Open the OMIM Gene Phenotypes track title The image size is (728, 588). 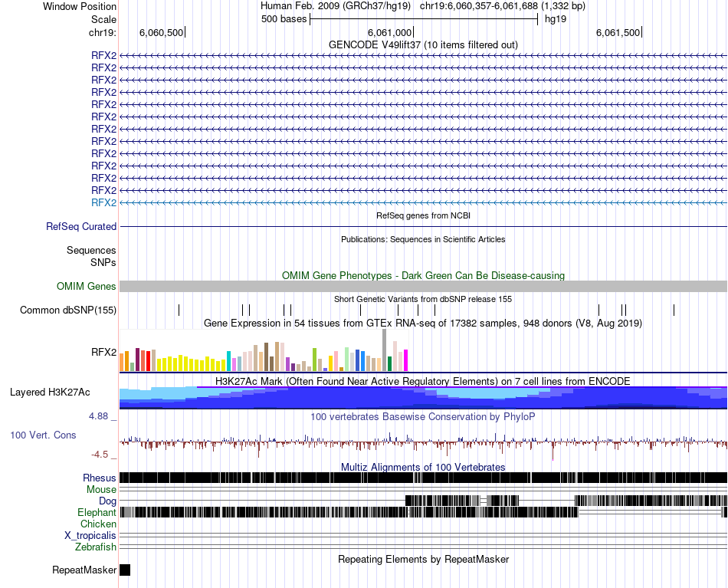(x=423, y=275)
